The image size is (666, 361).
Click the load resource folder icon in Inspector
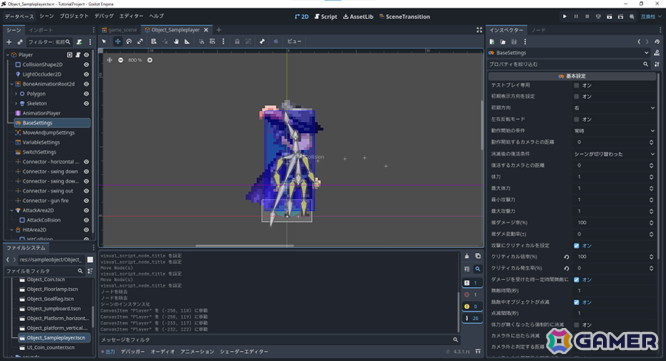(503, 42)
